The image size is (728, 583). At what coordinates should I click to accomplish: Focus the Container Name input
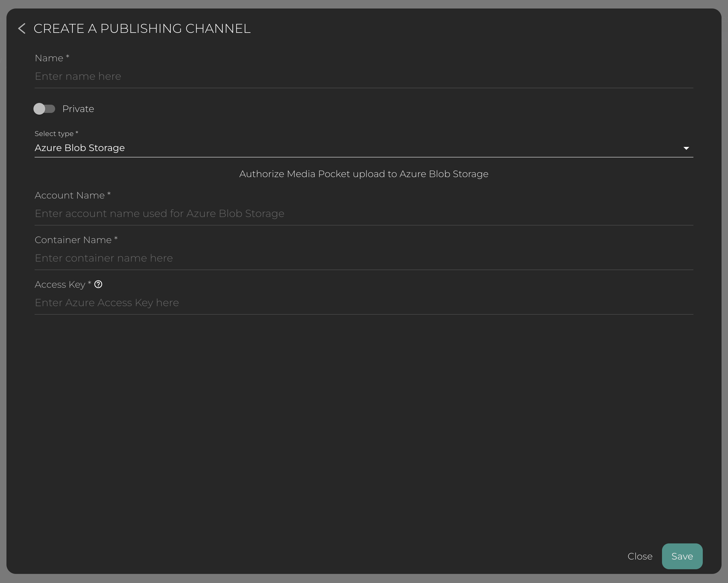pos(363,258)
